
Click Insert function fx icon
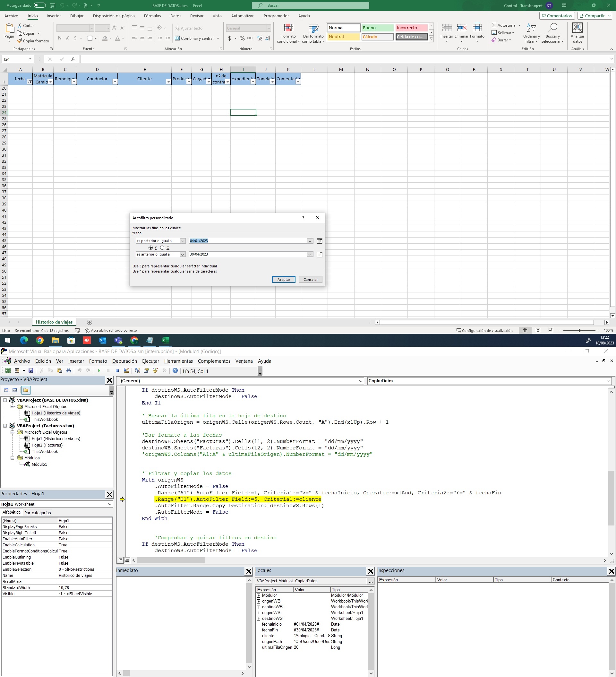73,59
